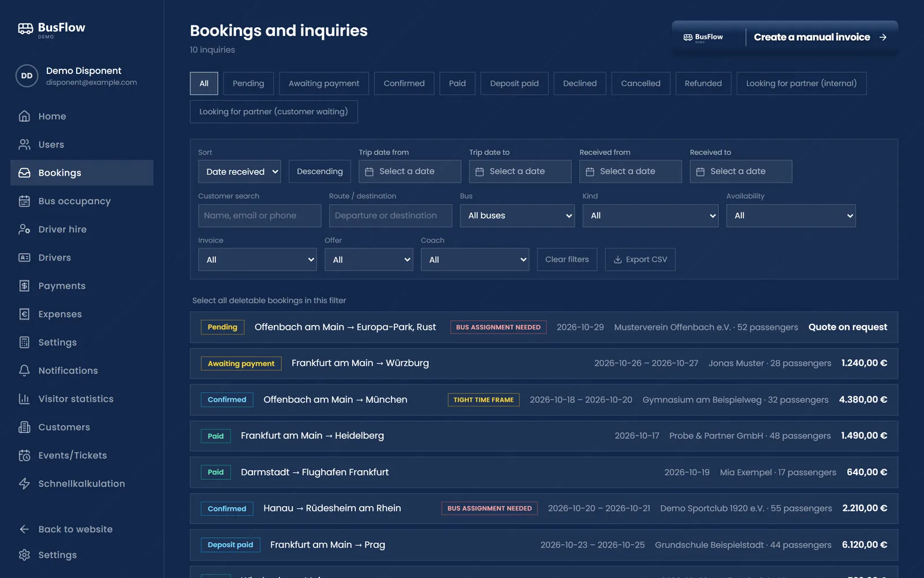Open Frankfurt am Main → Heidelberg booking

[x=544, y=436]
